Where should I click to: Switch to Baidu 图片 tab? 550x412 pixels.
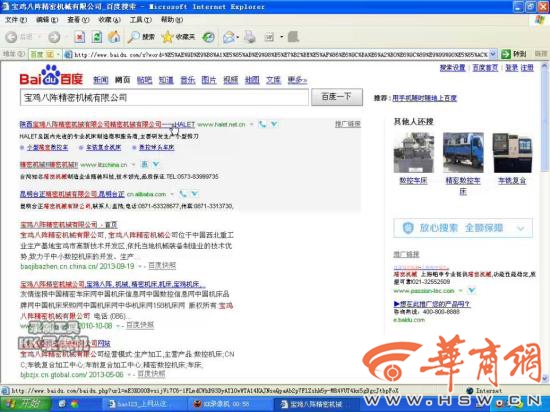[209, 80]
